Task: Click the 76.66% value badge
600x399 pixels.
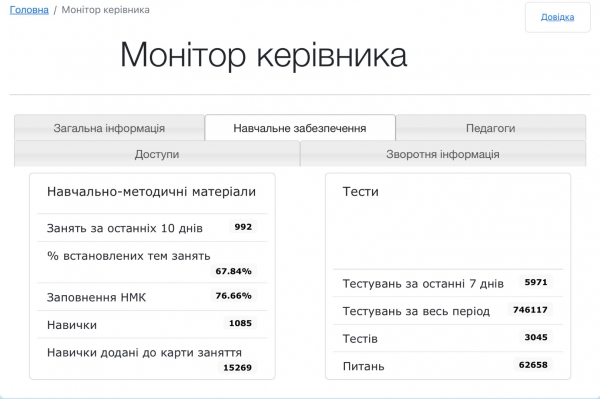Action: 233,296
